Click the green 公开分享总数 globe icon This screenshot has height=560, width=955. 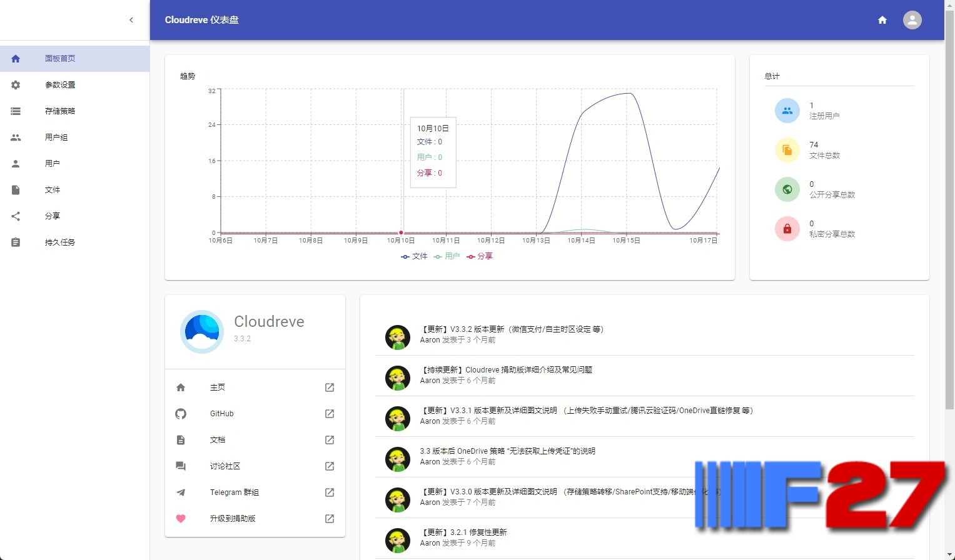(x=787, y=190)
